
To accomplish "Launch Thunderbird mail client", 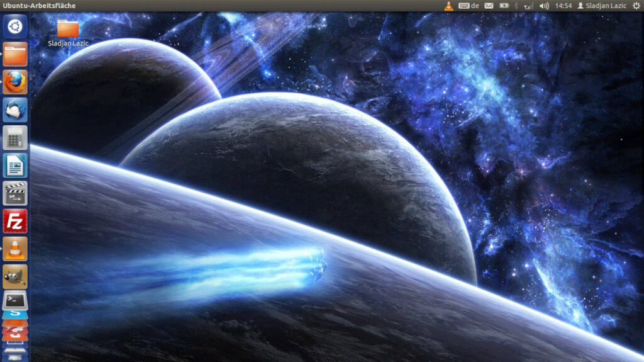I will pyautogui.click(x=15, y=110).
